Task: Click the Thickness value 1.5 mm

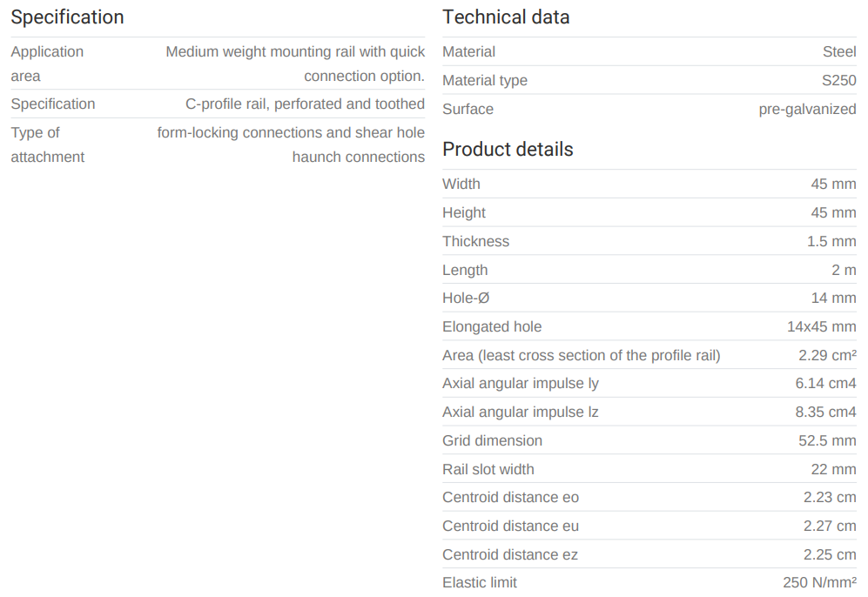Action: point(831,242)
